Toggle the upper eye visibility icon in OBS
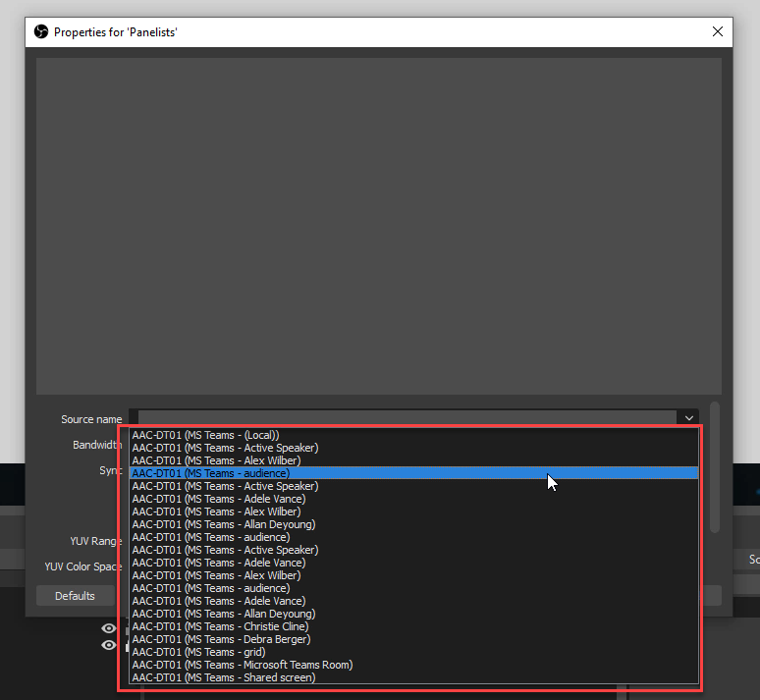Screen dimensions: 760x700 pyautogui.click(x=109, y=628)
